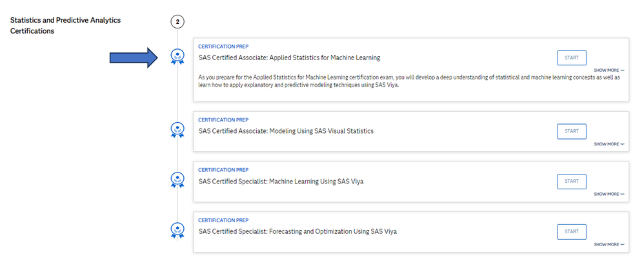Open SAS Certified Associate: Applied Statistics title
Screen dimensions: 644x263
[289, 58]
